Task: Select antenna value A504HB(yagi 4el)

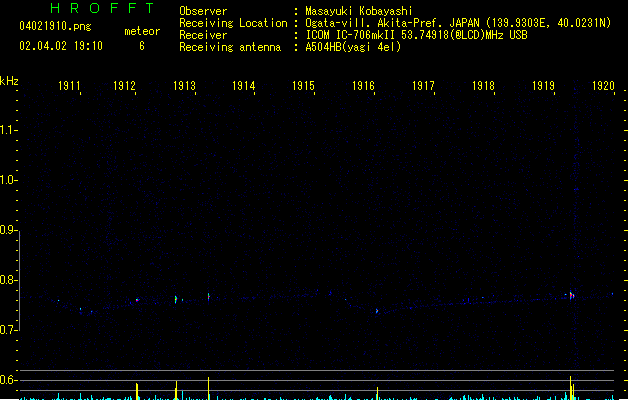Action: coord(353,47)
